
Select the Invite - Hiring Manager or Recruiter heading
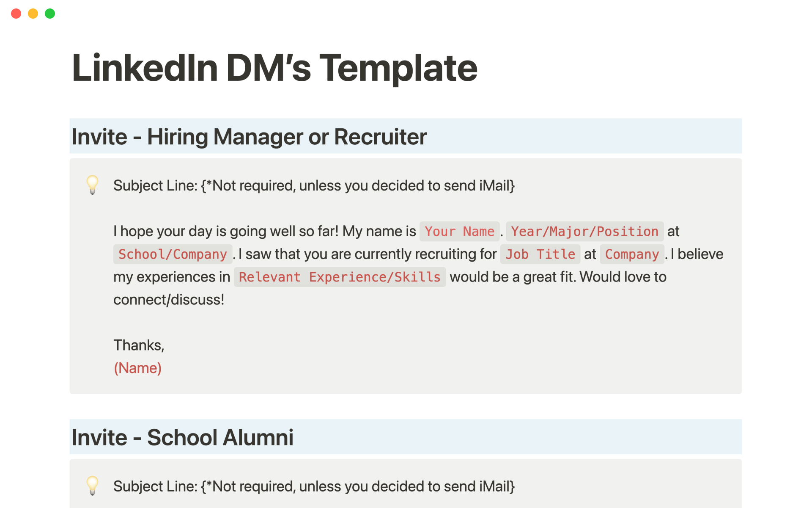click(x=249, y=137)
